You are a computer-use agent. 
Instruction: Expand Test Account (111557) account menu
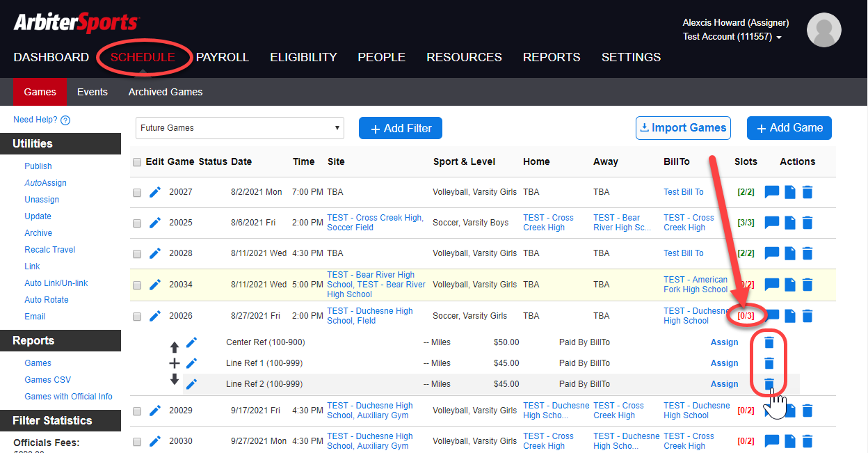[732, 37]
